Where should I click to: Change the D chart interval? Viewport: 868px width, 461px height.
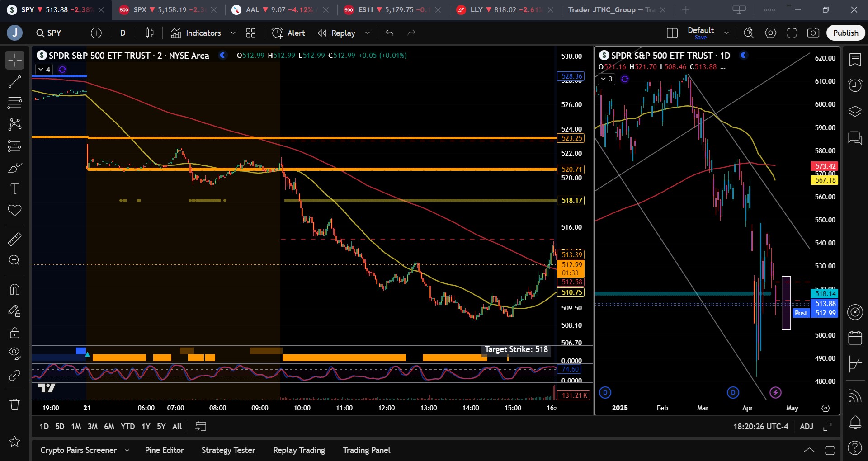click(x=123, y=33)
